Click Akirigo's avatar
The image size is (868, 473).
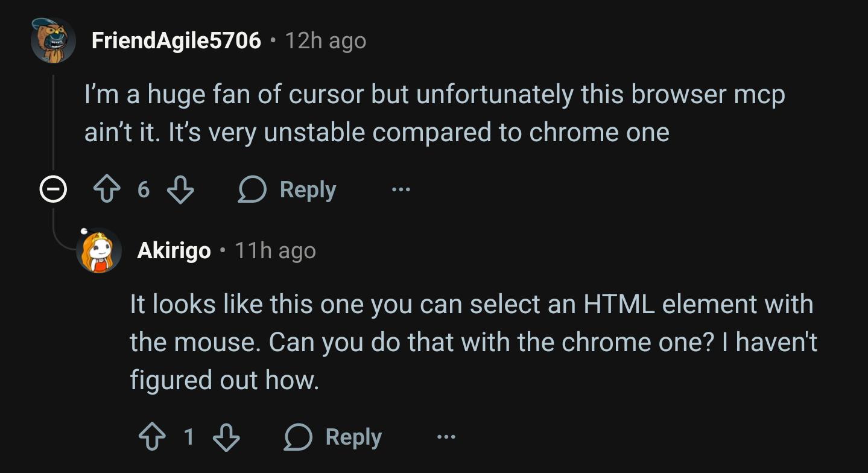click(x=100, y=250)
